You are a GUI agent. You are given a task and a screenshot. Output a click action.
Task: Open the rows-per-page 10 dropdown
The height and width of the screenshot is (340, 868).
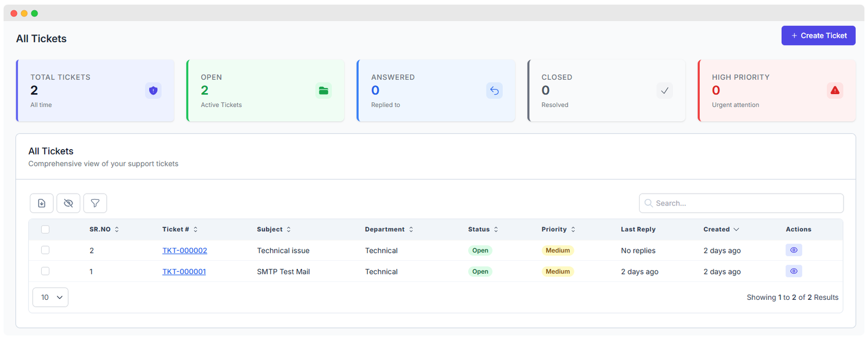click(50, 297)
